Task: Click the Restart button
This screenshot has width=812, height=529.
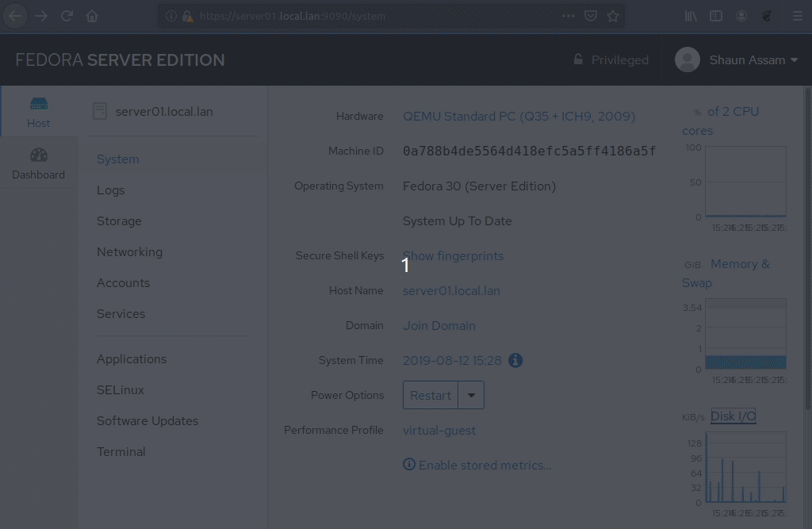Action: pyautogui.click(x=431, y=395)
